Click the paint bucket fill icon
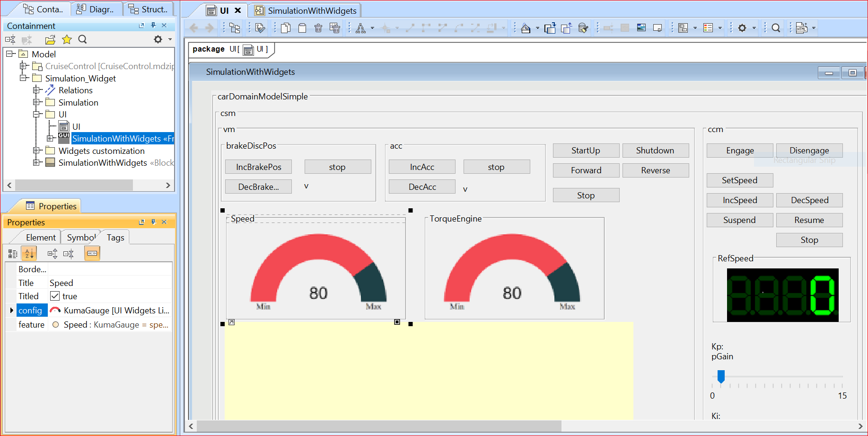 point(526,28)
